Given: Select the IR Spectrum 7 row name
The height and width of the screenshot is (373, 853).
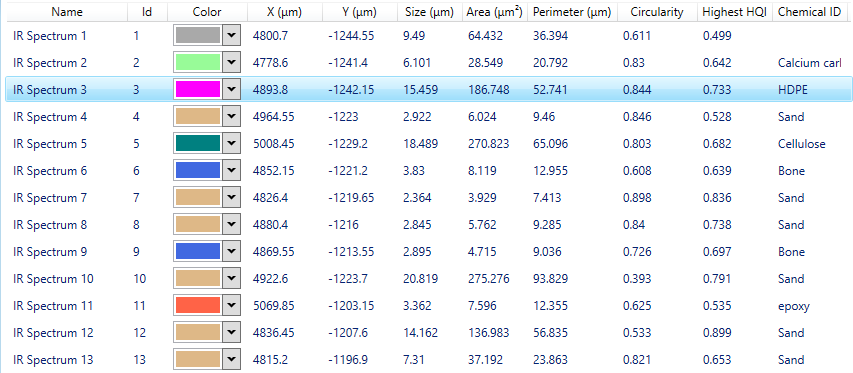Looking at the screenshot, I should [x=50, y=198].
